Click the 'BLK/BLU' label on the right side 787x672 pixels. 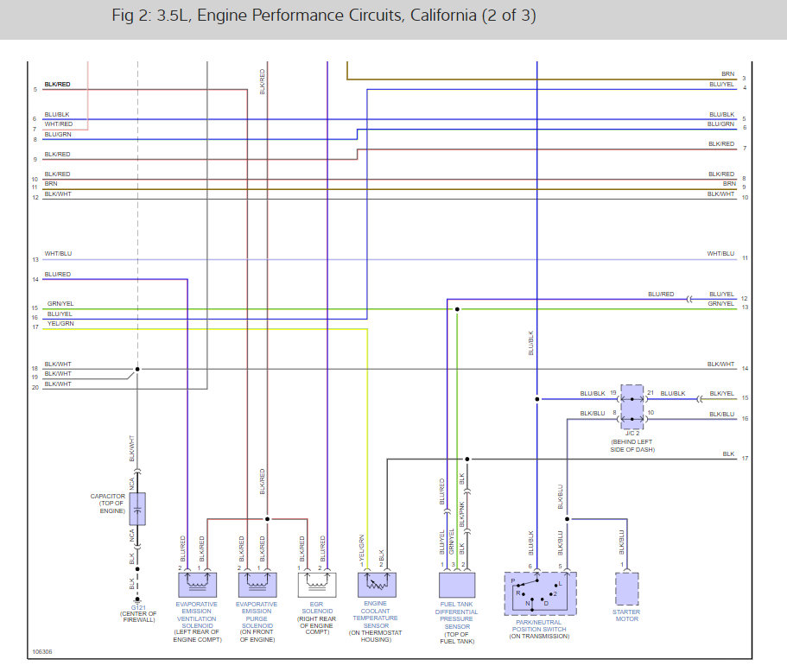click(721, 414)
